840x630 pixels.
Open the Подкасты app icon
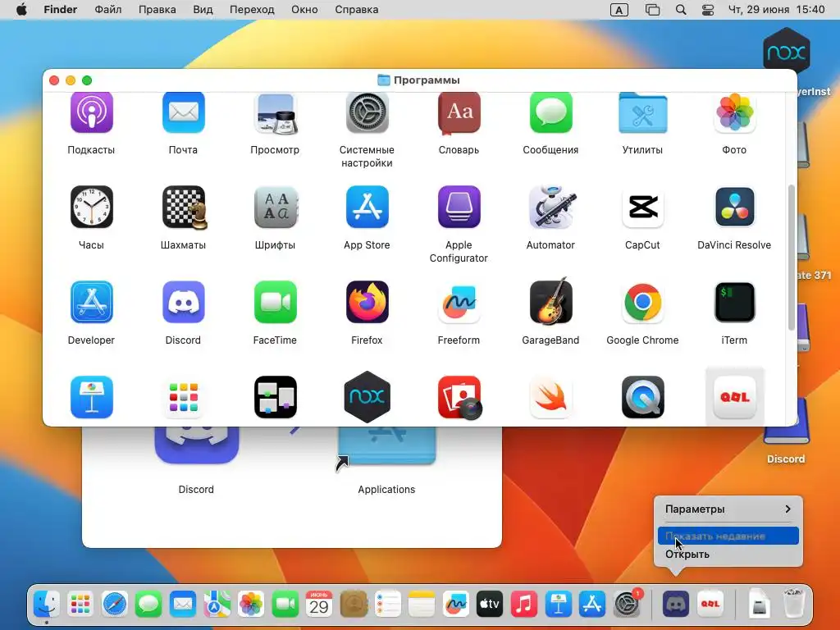(x=92, y=112)
